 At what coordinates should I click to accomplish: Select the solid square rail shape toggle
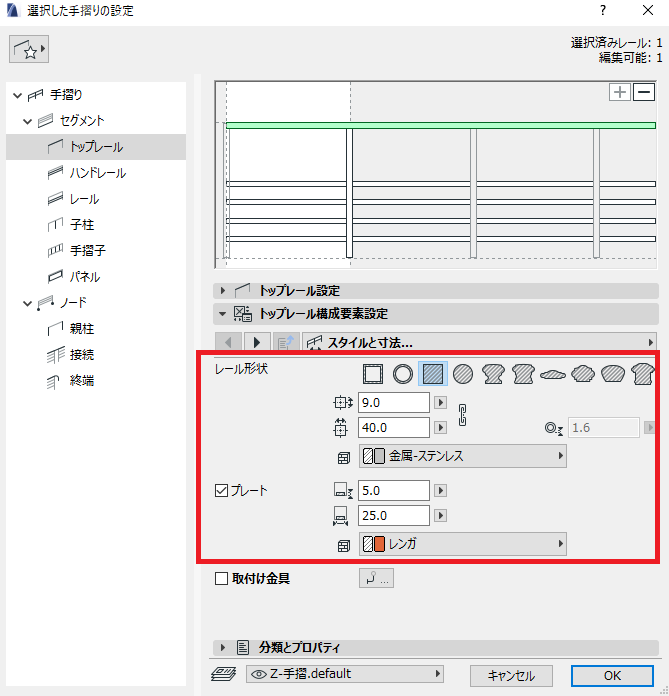pyautogui.click(x=433, y=374)
